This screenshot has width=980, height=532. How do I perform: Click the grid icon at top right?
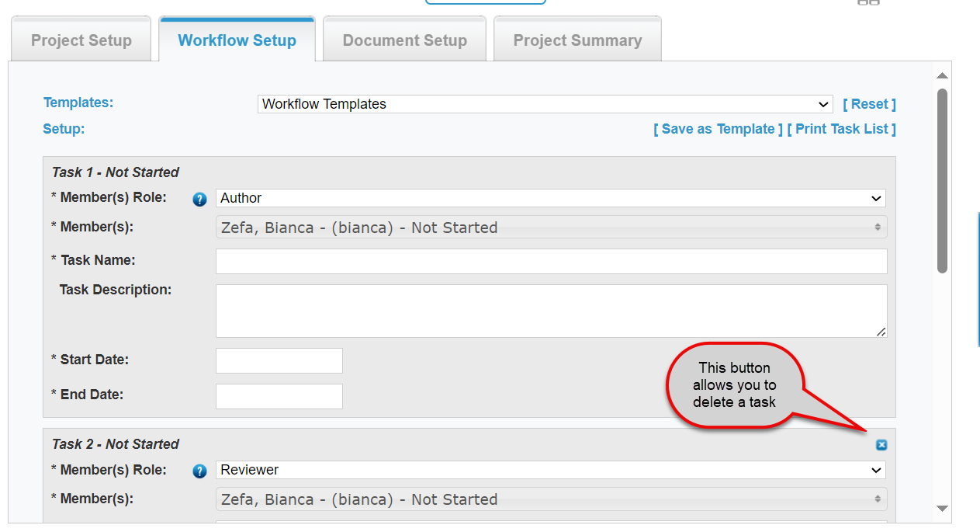click(868, 2)
